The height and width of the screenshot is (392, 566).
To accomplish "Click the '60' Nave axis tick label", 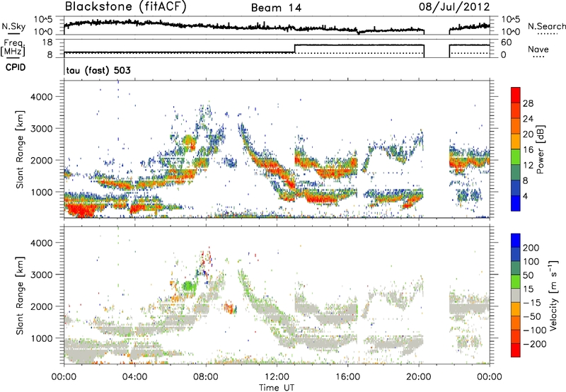I will [x=507, y=42].
